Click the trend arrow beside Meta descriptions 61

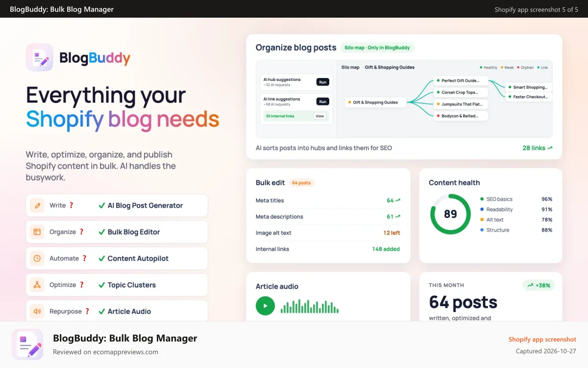[x=397, y=216]
